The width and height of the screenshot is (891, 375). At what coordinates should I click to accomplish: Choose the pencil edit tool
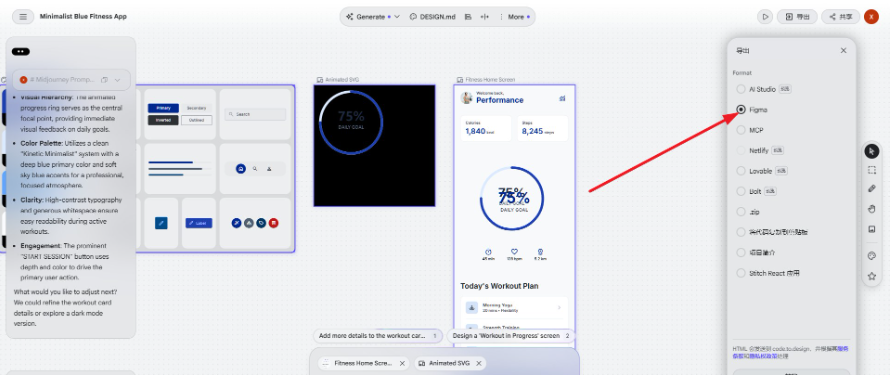click(871, 189)
